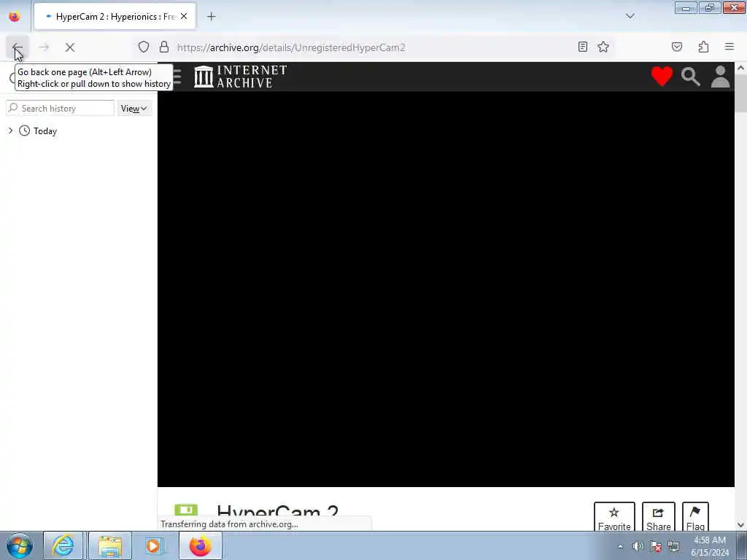The width and height of the screenshot is (747, 560).
Task: Open Action Center flag tray icon
Action: pos(656,546)
